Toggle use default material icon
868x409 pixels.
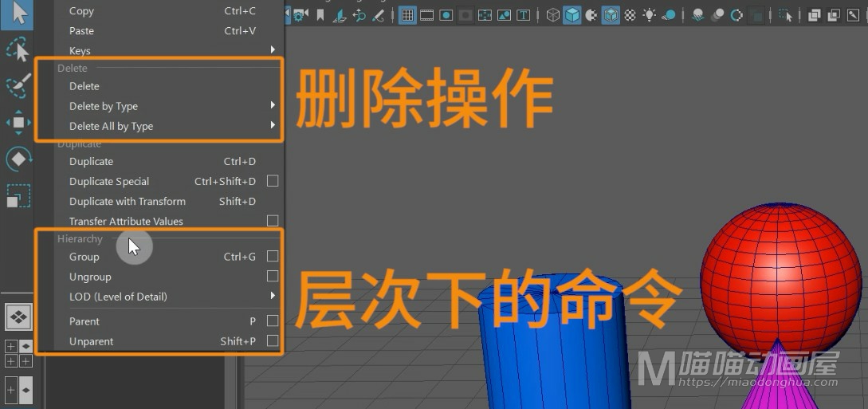tap(591, 15)
